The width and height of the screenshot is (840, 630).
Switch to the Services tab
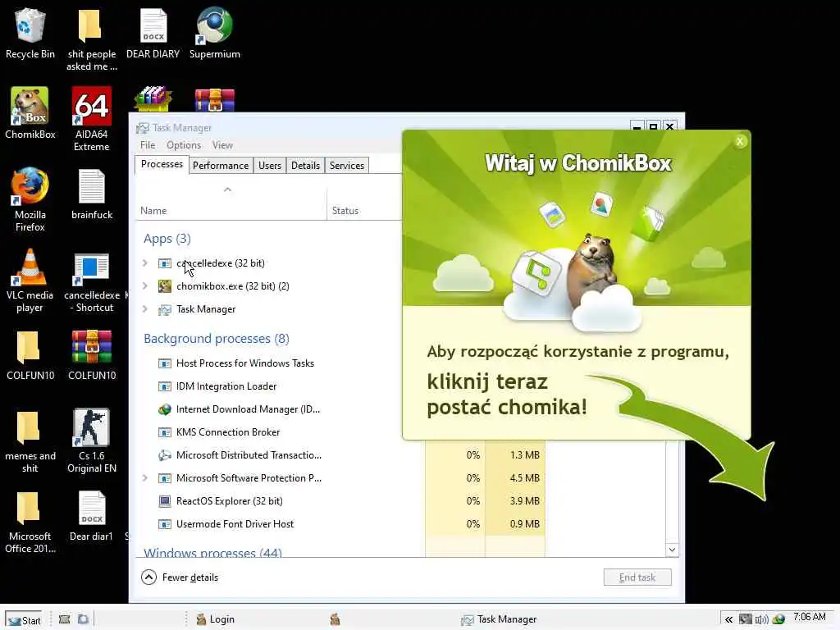pyautogui.click(x=347, y=166)
